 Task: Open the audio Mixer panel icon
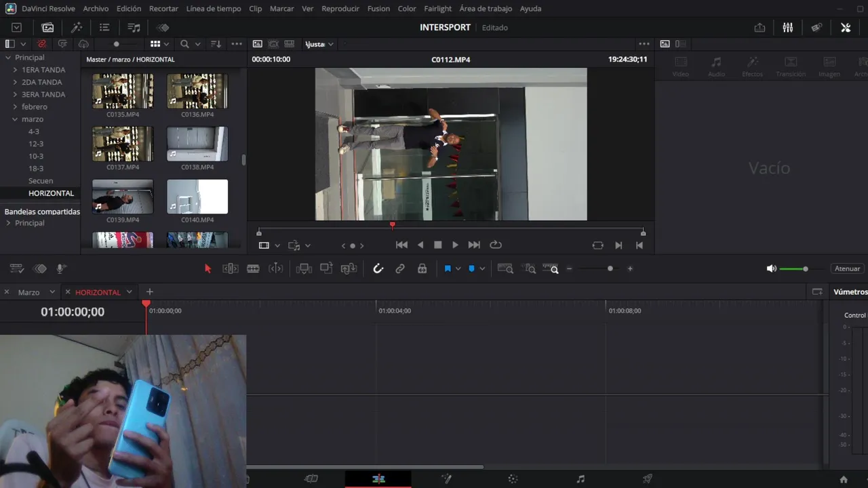coord(788,28)
